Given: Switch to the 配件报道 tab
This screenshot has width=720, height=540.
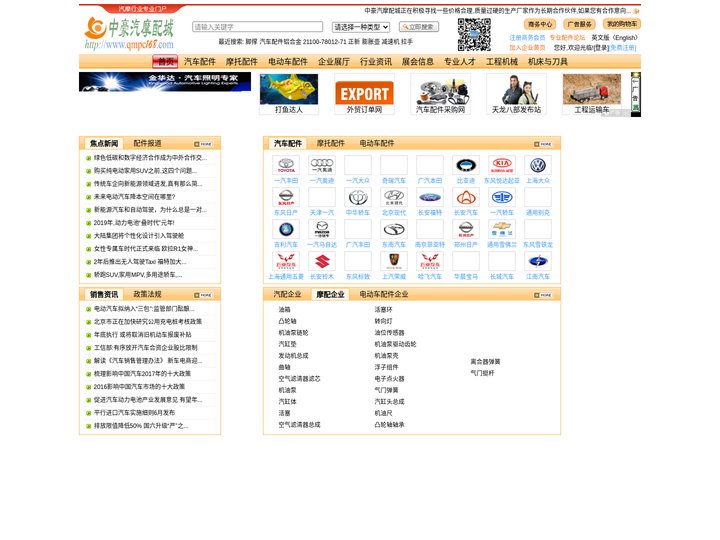Looking at the screenshot, I should (147, 143).
